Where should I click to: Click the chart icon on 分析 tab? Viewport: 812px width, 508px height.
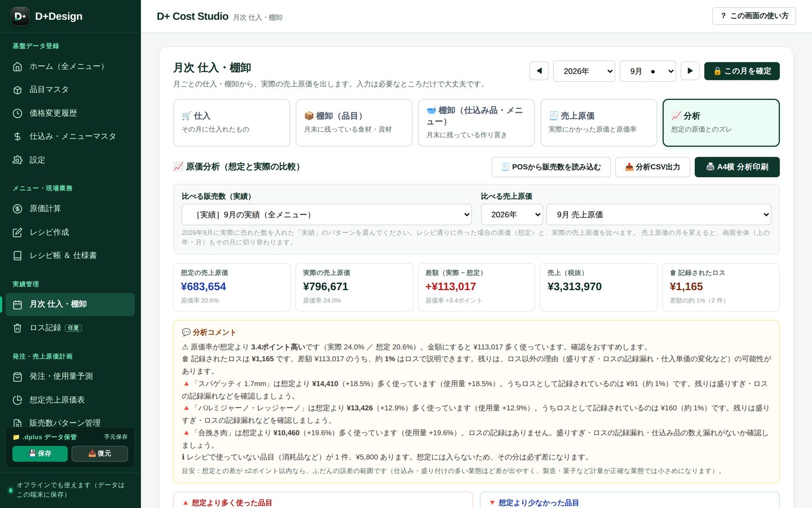(676, 116)
